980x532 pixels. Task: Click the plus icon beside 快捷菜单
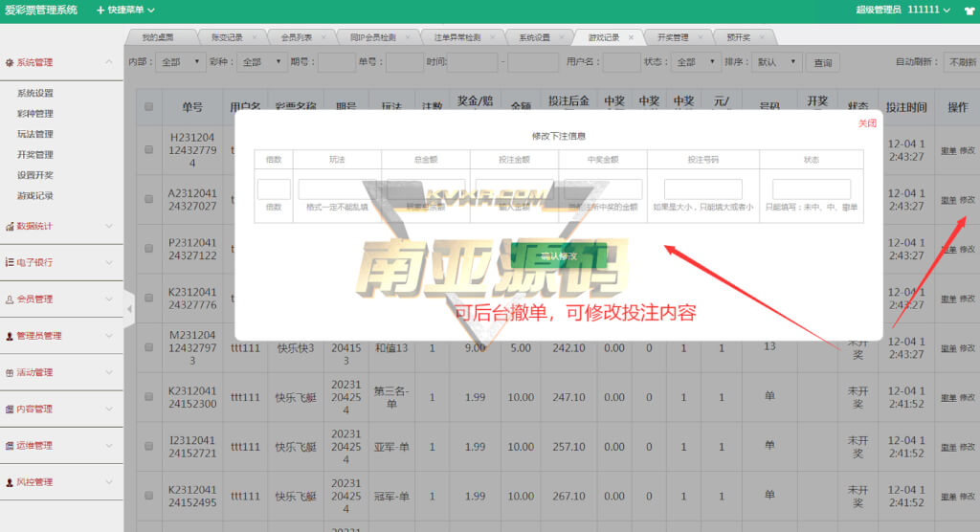click(100, 10)
